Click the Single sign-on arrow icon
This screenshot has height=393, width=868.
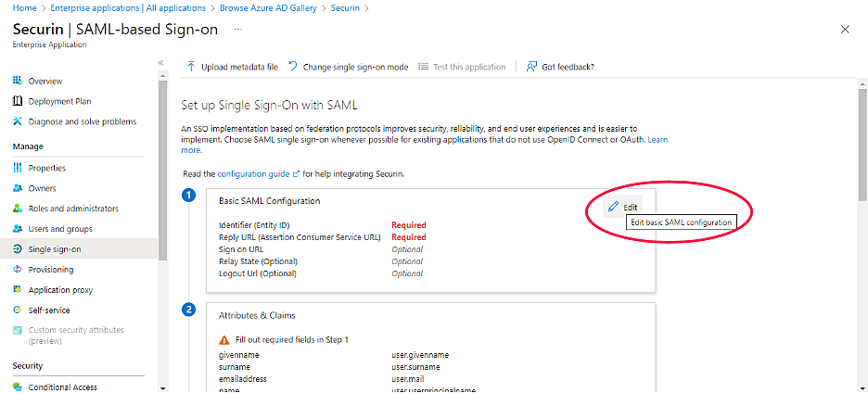tap(18, 249)
